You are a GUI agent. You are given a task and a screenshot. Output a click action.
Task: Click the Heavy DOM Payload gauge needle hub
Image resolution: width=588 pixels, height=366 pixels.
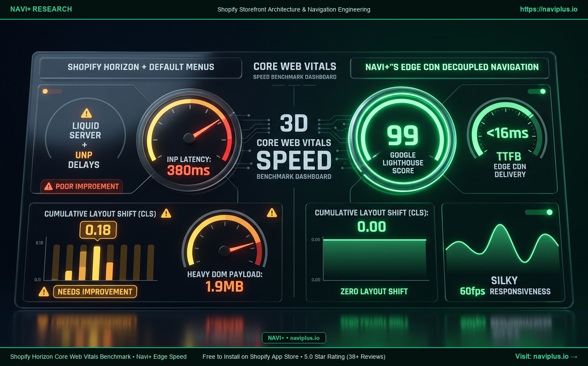tap(224, 251)
